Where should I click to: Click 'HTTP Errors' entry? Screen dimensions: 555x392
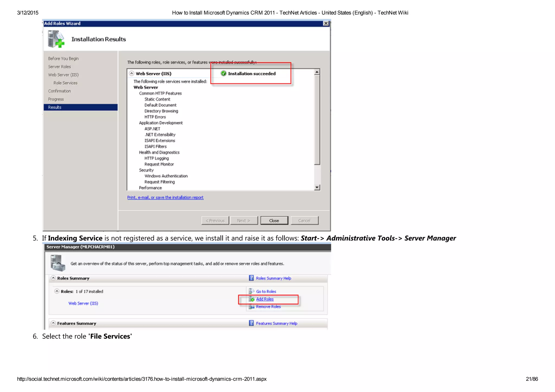tap(155, 117)
